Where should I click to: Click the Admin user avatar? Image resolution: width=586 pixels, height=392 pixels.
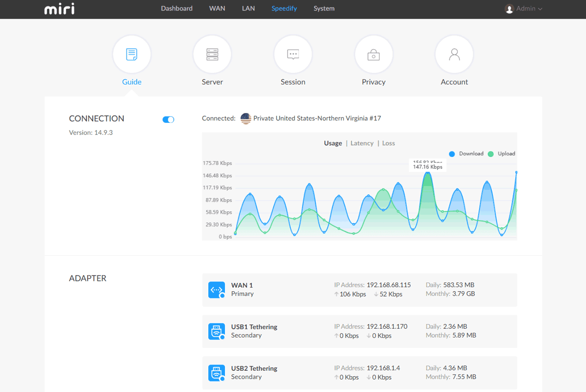(x=509, y=8)
